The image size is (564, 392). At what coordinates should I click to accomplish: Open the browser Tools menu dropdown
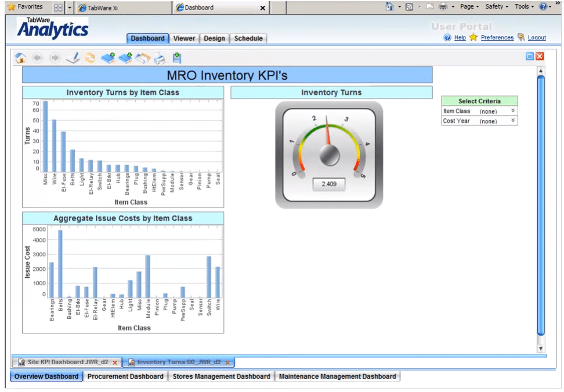coord(524,6)
